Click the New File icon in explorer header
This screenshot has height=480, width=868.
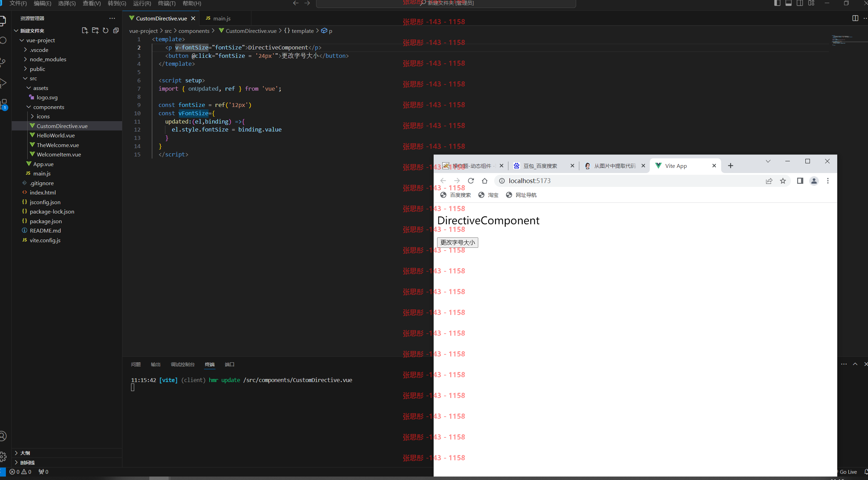click(85, 30)
